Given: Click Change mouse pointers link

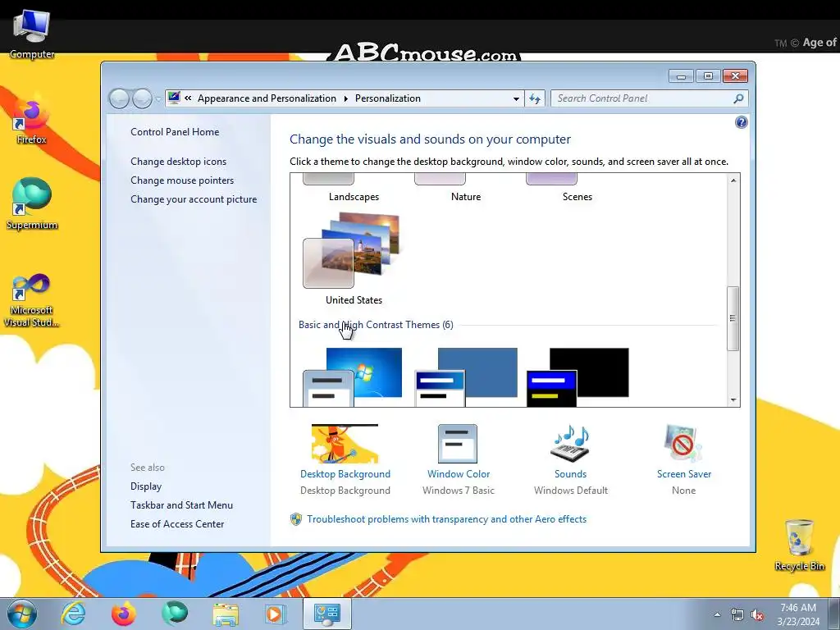Looking at the screenshot, I should 182,180.
